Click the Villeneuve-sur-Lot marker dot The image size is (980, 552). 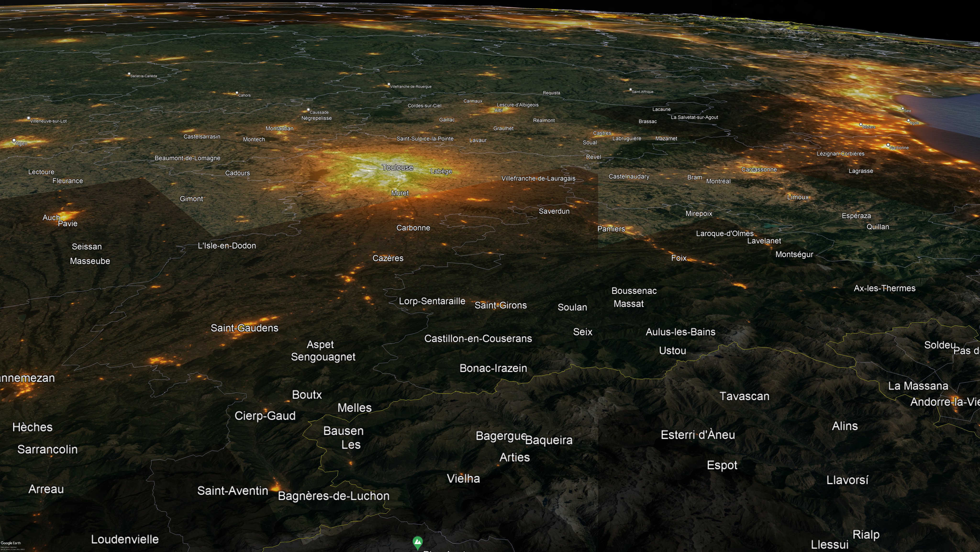tap(29, 118)
